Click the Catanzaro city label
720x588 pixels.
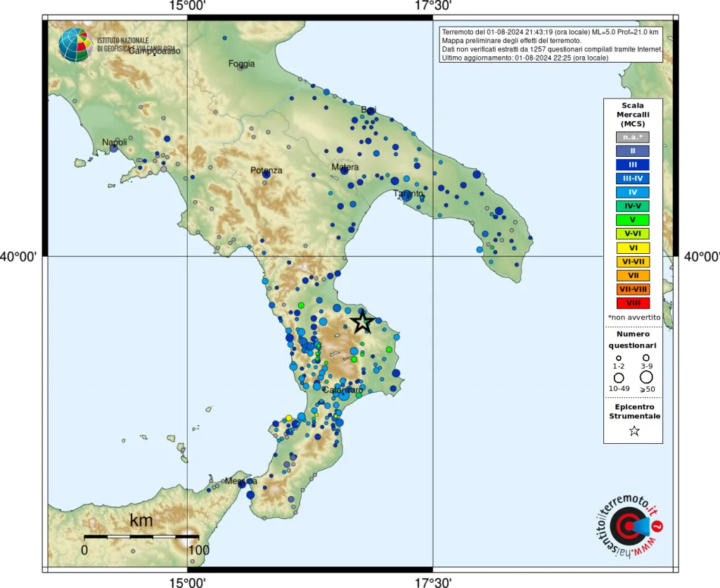pyautogui.click(x=342, y=390)
